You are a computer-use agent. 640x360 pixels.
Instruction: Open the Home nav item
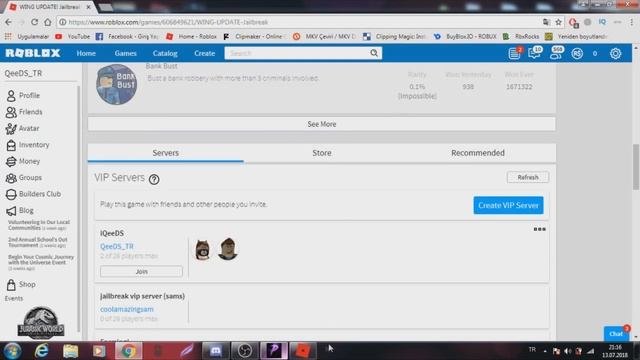[86, 53]
